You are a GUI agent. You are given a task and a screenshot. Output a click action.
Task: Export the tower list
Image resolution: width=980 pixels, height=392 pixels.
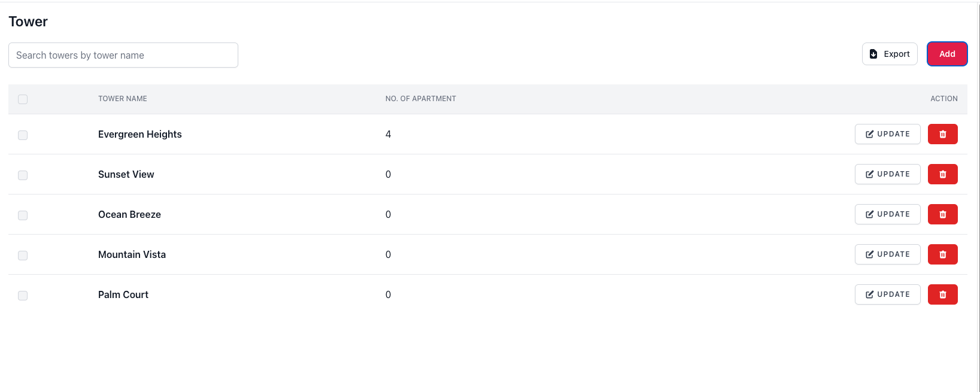(890, 54)
